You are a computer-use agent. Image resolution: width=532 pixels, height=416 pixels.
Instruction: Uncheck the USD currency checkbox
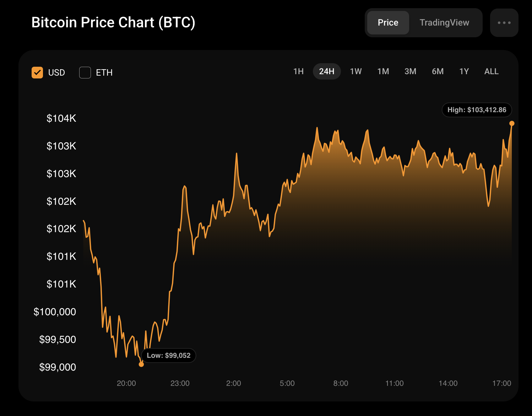[37, 72]
